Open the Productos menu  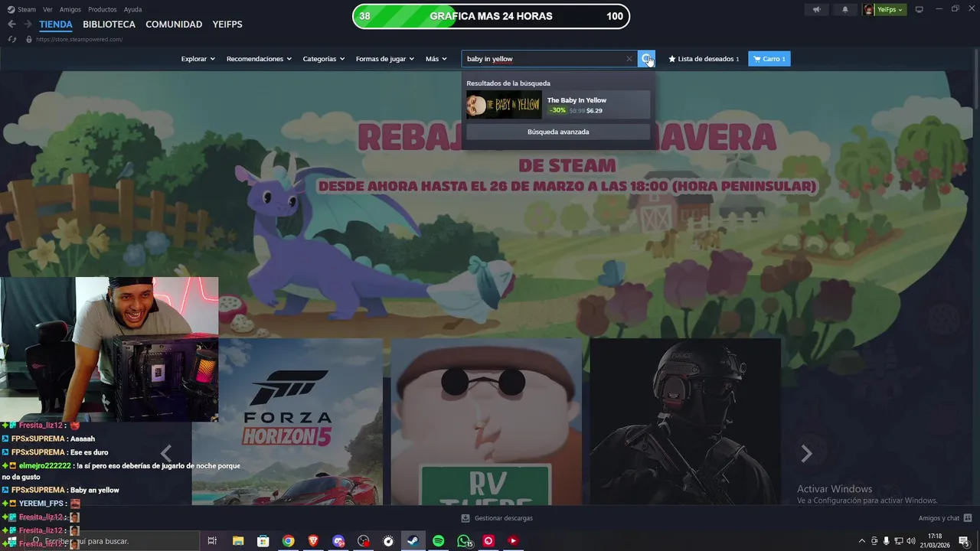[x=102, y=9]
